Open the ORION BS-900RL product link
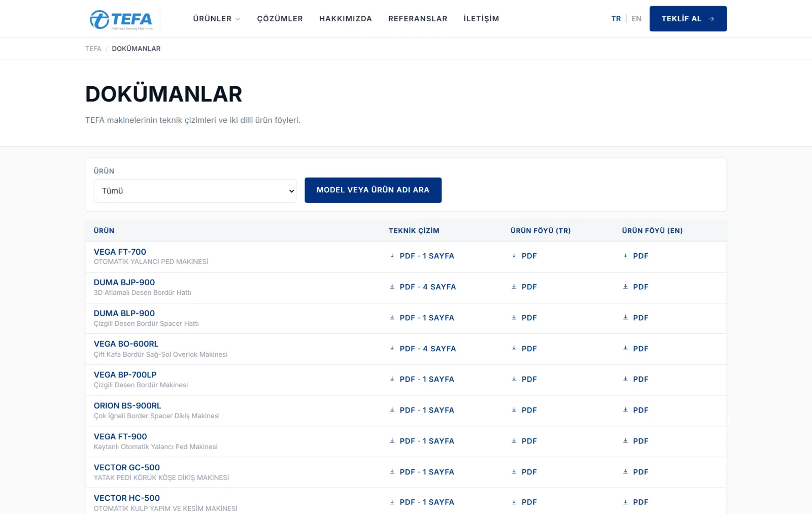This screenshot has height=514, width=812. point(127,405)
